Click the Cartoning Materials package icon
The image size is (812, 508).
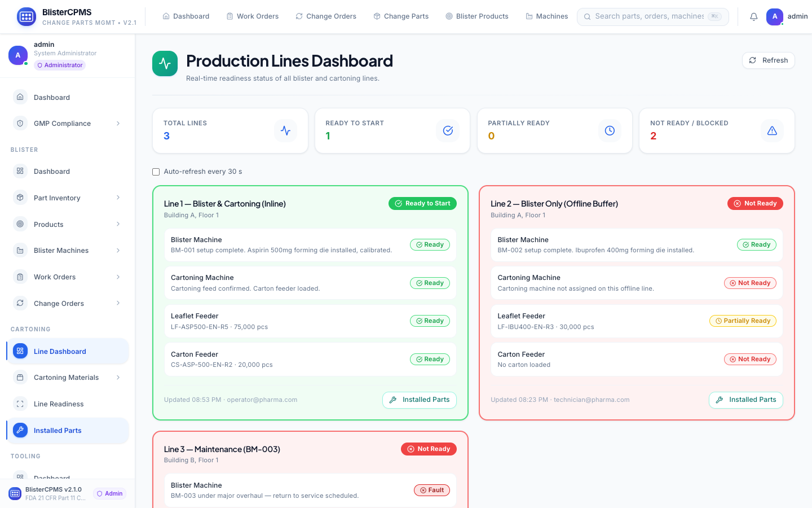click(20, 377)
